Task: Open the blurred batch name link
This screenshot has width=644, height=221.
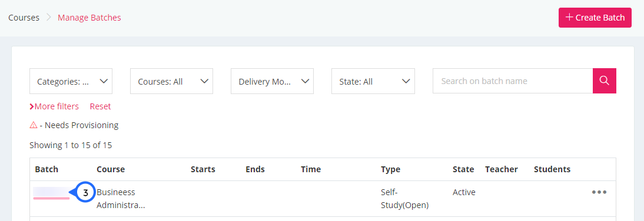Action: coord(51,192)
